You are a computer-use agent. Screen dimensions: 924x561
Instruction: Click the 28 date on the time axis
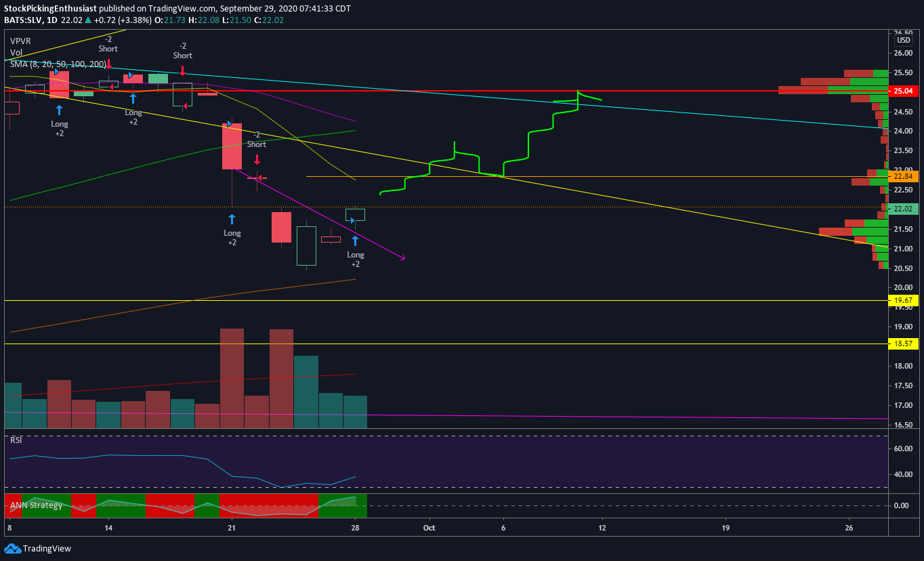[x=354, y=526]
